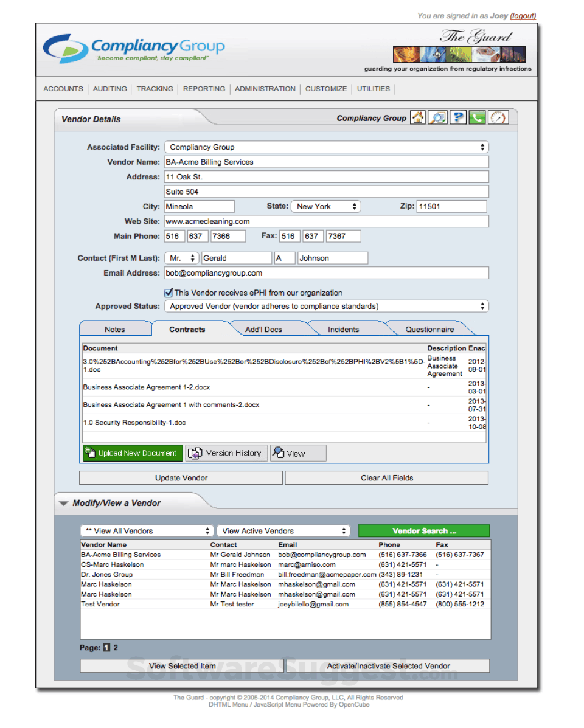Click the logout link

[523, 16]
